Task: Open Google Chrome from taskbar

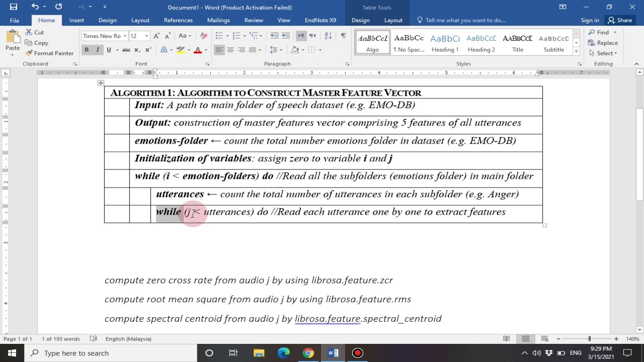Action: pos(308,353)
